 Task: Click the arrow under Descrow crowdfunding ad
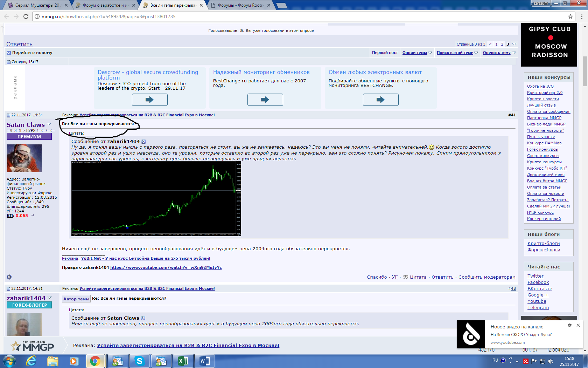point(149,100)
